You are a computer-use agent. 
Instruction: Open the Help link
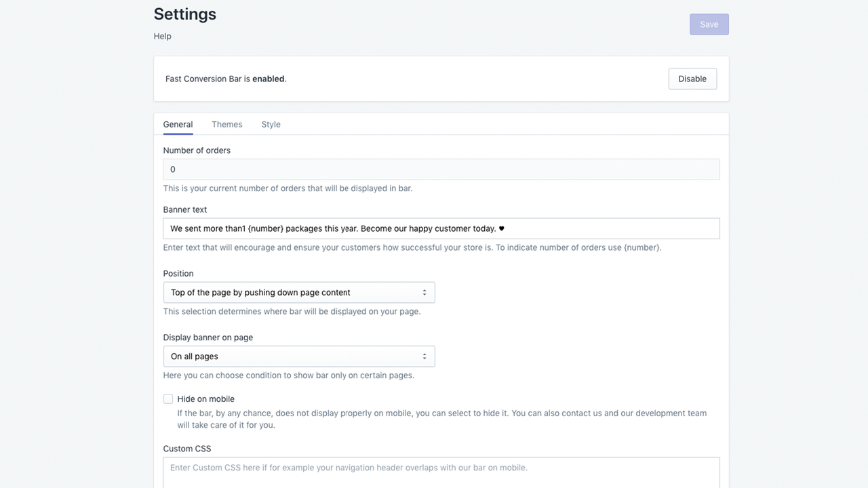[163, 36]
